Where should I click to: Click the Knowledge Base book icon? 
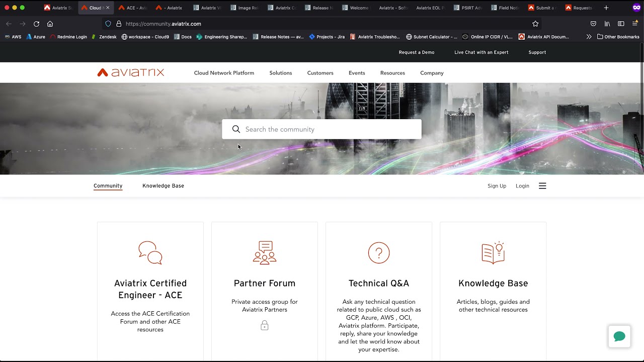(493, 252)
